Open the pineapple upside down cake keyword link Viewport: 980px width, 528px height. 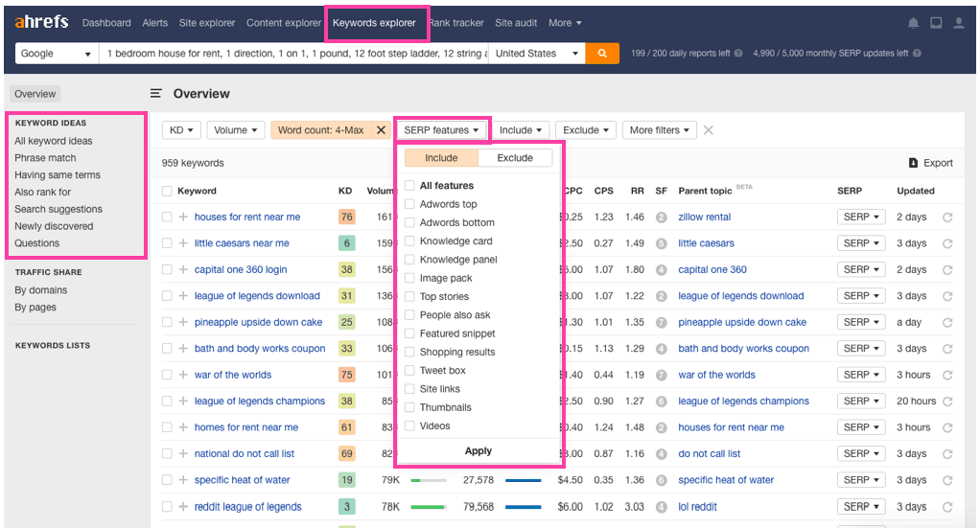click(258, 323)
